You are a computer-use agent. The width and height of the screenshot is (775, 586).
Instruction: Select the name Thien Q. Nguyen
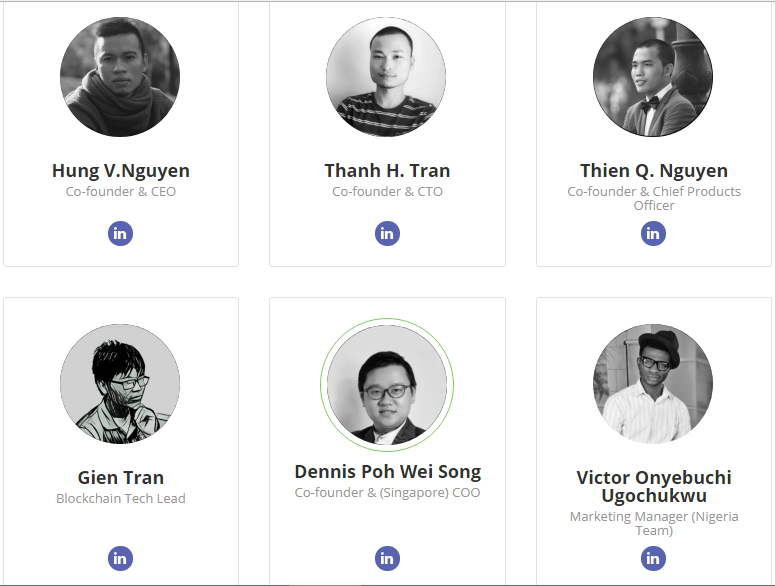[x=653, y=171]
